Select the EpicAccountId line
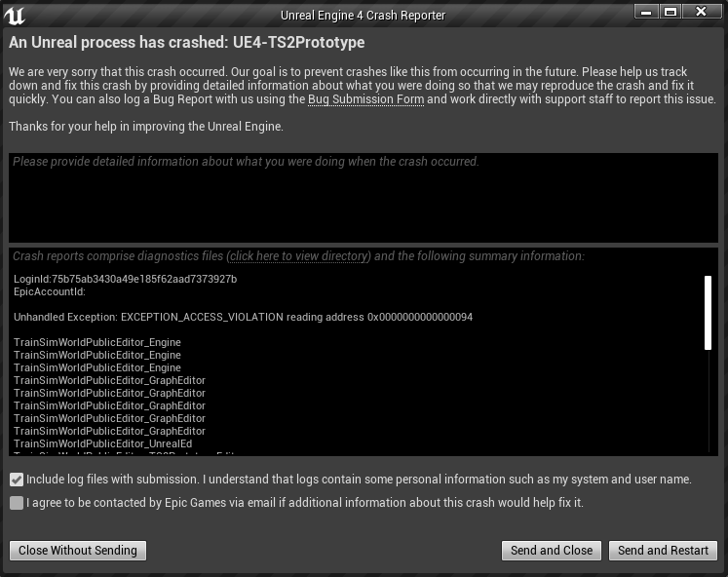 [50, 292]
